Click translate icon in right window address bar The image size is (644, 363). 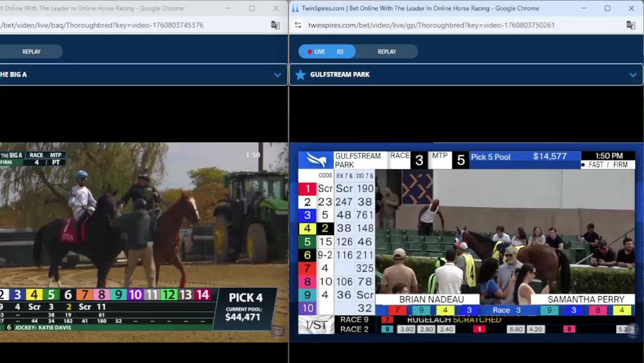click(x=630, y=25)
